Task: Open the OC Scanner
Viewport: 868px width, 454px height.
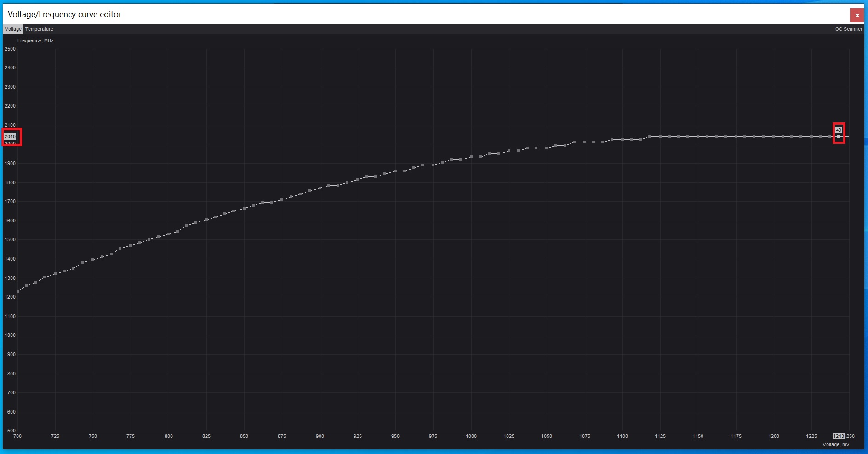Action: [x=848, y=29]
